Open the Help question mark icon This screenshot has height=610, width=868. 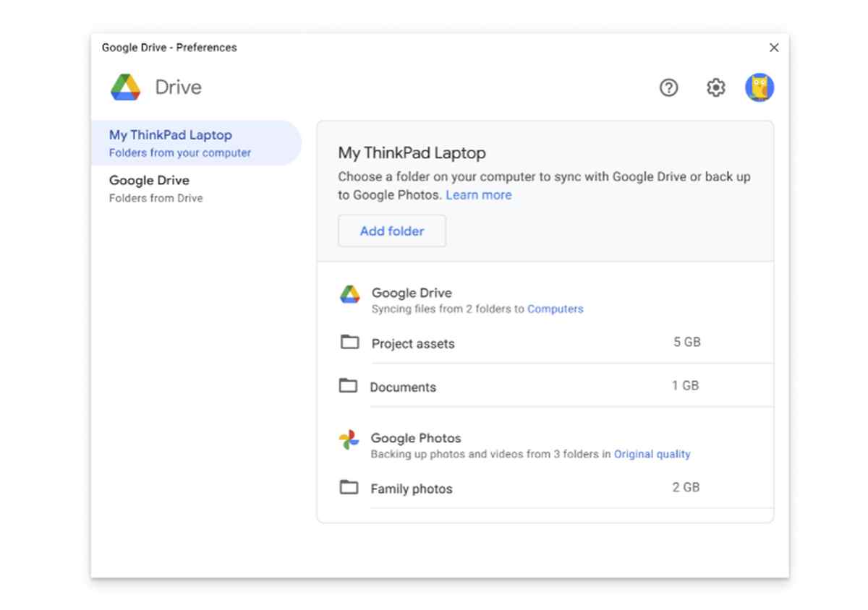pos(669,87)
